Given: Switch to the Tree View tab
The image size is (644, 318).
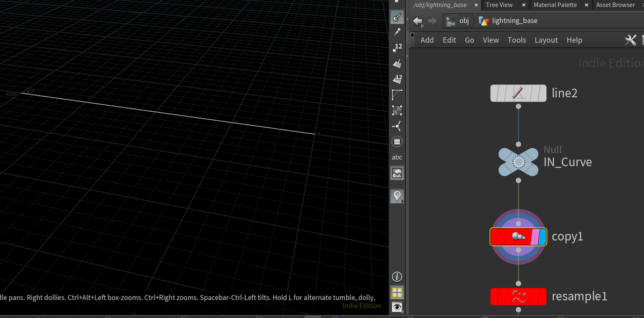Looking at the screenshot, I should click(499, 5).
